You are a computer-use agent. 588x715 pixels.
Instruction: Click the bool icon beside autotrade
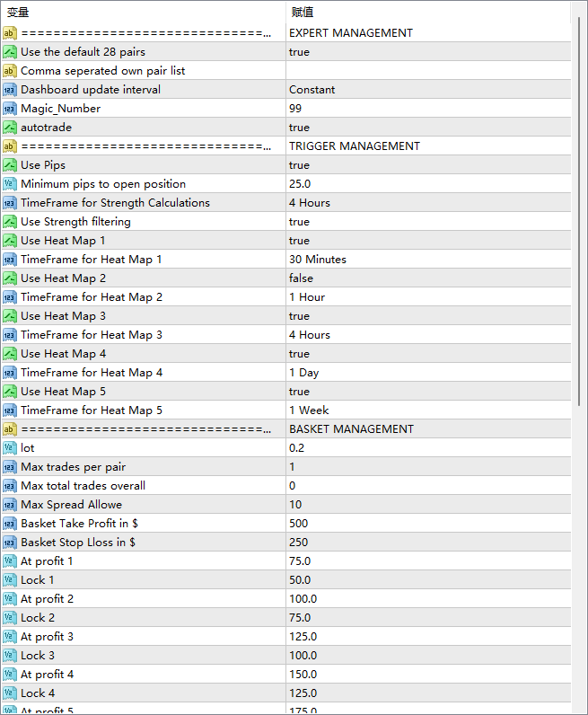tap(10, 128)
